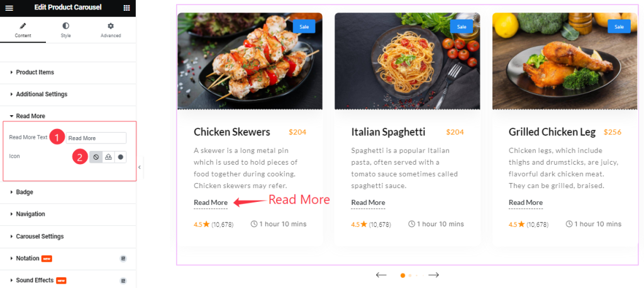Open the widgets grid icon
Screen dimensions: 644x288
click(x=127, y=8)
